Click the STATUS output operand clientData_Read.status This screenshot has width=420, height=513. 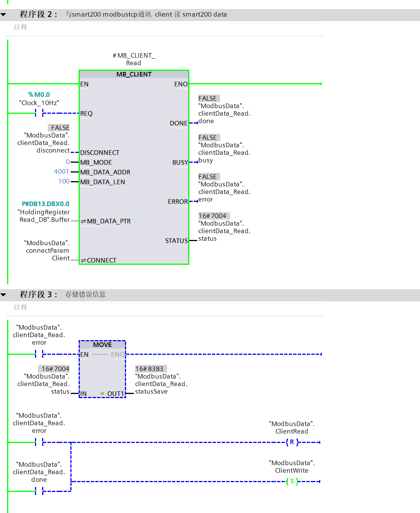pos(224,231)
